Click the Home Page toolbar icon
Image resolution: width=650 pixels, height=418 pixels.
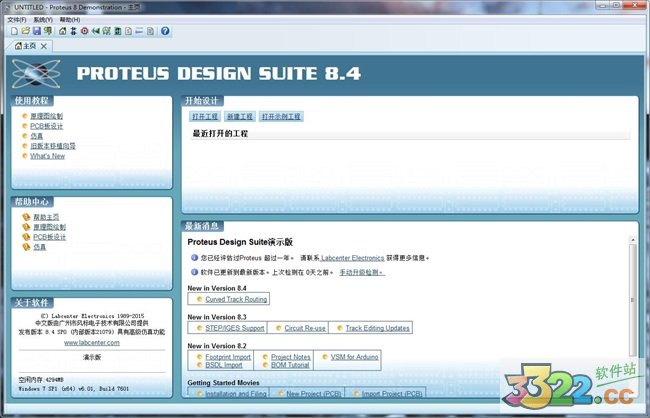coord(63,31)
